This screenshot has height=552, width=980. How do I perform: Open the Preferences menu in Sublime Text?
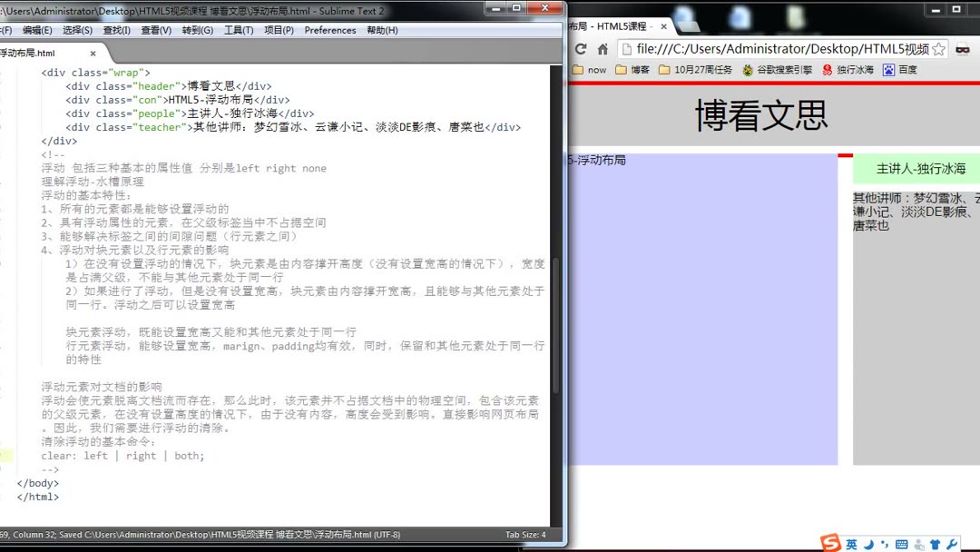point(329,30)
